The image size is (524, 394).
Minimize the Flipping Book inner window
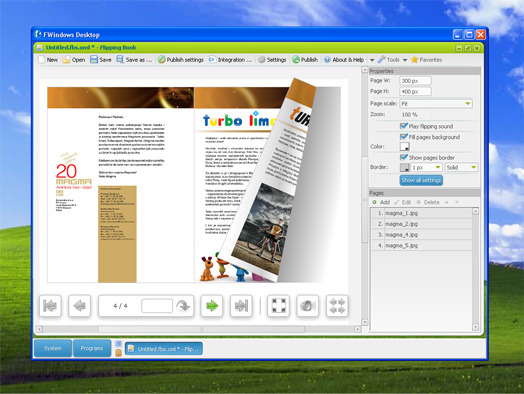[459, 48]
